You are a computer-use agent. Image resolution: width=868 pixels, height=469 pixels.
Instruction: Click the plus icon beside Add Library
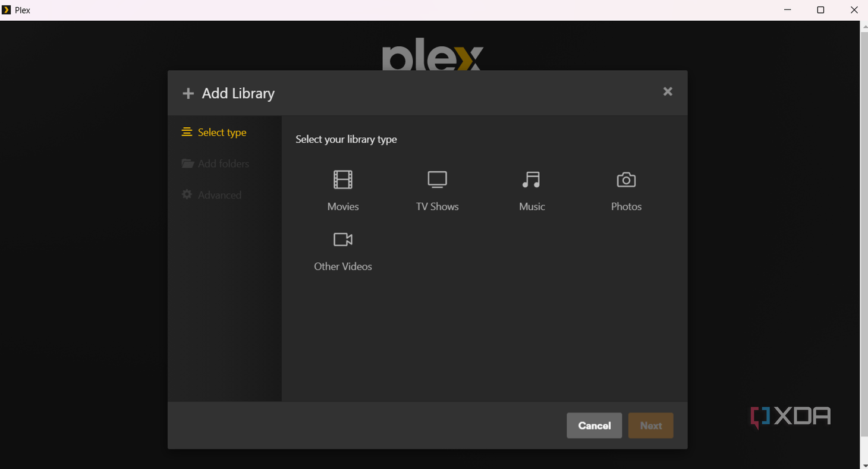tap(188, 93)
